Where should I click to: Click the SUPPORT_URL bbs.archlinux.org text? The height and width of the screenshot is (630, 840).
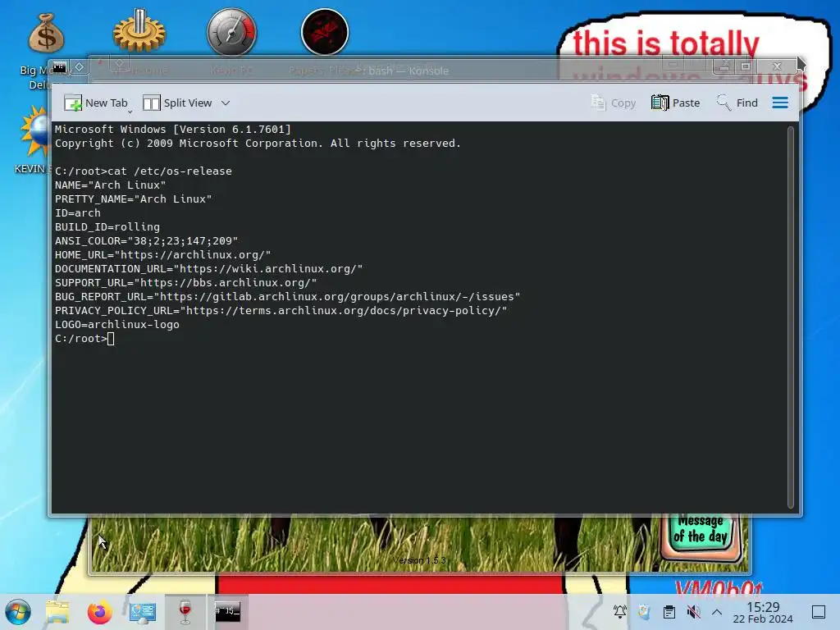[x=226, y=283]
